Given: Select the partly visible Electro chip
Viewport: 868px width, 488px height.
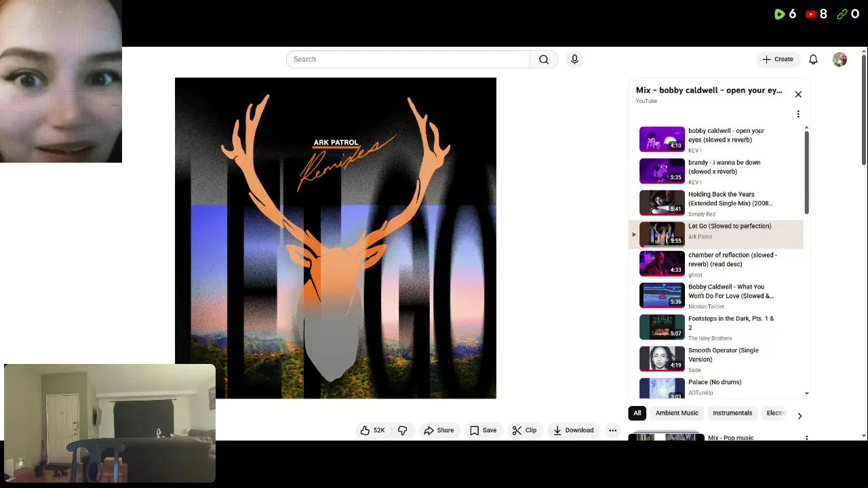Looking at the screenshot, I should pyautogui.click(x=776, y=413).
